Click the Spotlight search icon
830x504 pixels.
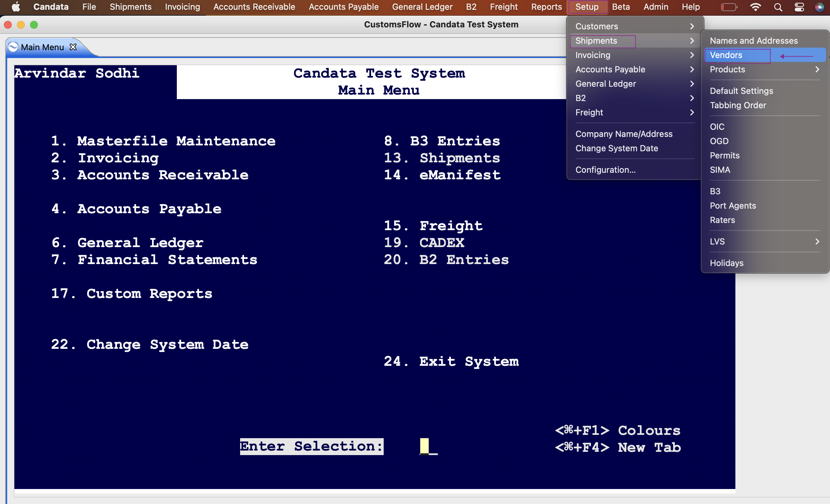click(778, 7)
